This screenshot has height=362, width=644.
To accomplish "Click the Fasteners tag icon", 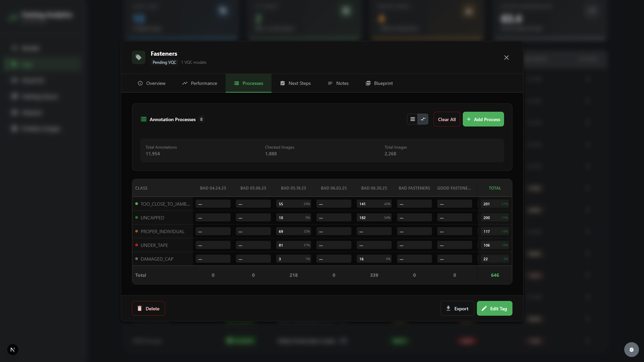I will click(x=139, y=57).
